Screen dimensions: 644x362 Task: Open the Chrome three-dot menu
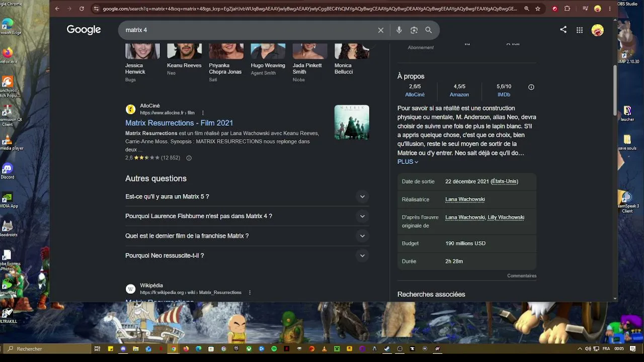(610, 9)
